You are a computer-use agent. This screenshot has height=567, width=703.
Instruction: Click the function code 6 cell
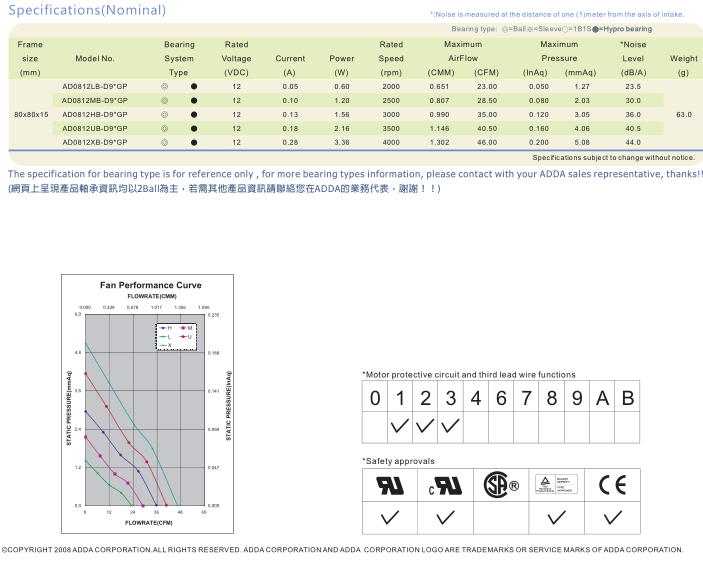501,398
